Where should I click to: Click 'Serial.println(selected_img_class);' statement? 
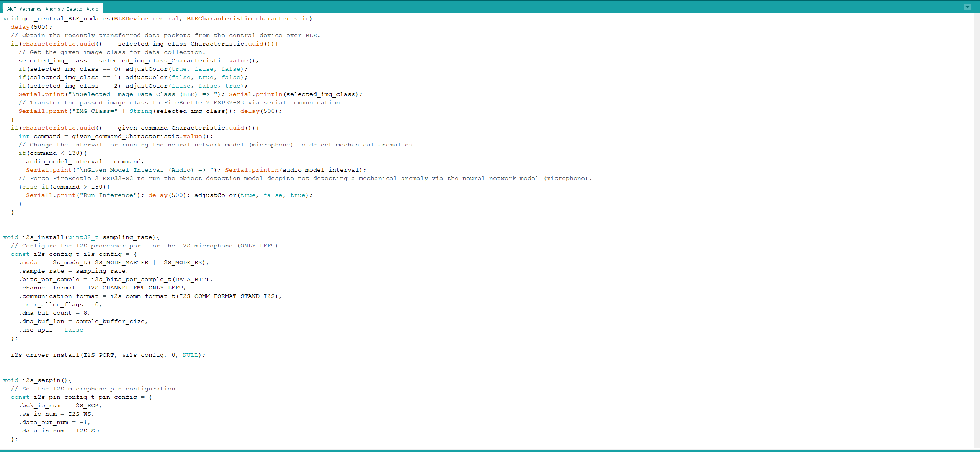point(296,94)
